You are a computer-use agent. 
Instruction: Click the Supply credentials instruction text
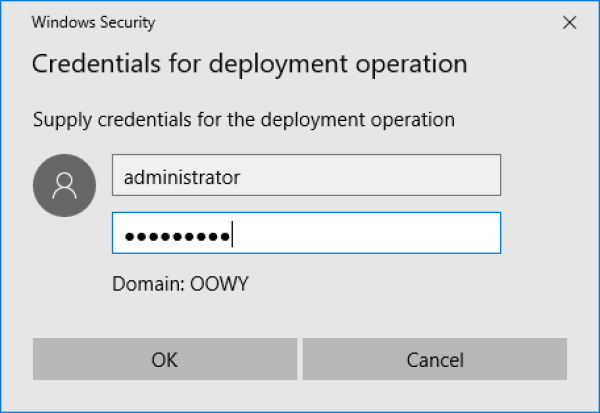click(244, 120)
